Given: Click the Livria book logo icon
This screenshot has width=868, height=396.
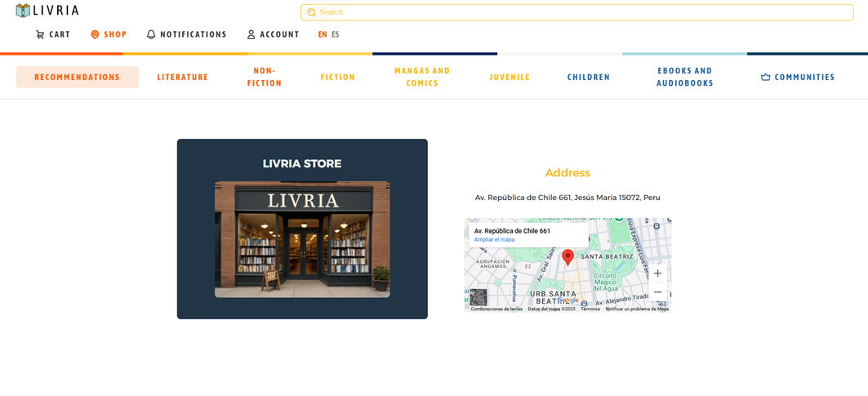Looking at the screenshot, I should [x=23, y=10].
